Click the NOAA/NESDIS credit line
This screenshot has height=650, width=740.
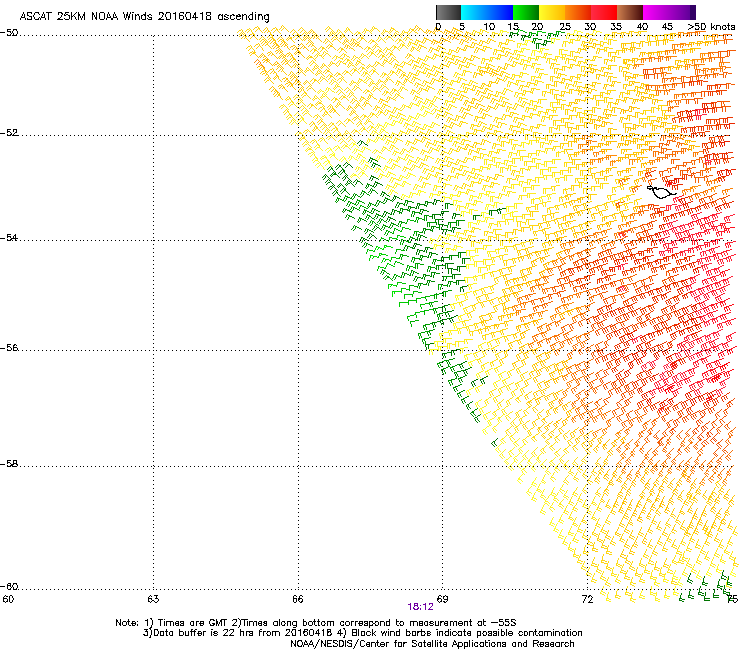tap(432, 644)
